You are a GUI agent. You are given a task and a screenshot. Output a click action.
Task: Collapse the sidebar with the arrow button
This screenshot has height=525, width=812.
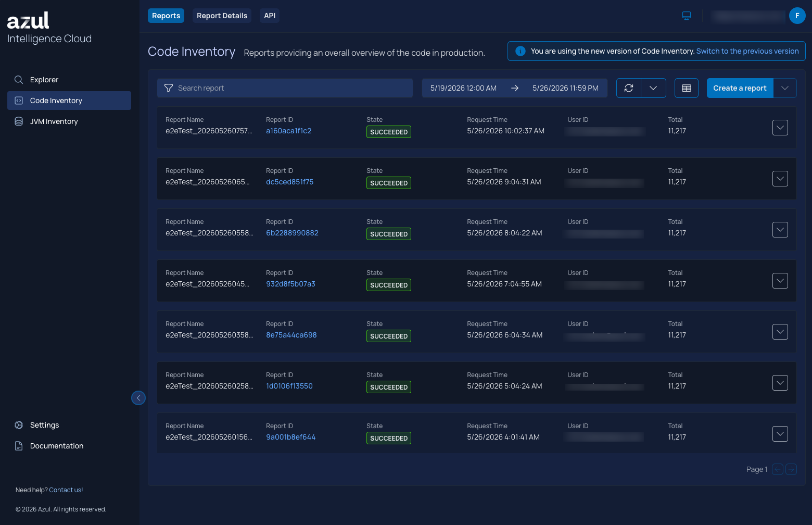click(138, 398)
